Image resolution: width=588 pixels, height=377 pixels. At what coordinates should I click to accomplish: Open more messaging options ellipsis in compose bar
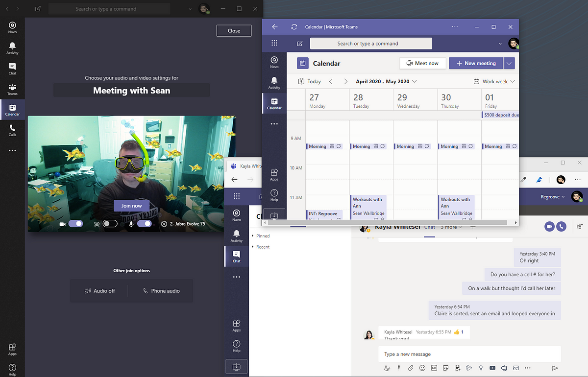pyautogui.click(x=527, y=368)
